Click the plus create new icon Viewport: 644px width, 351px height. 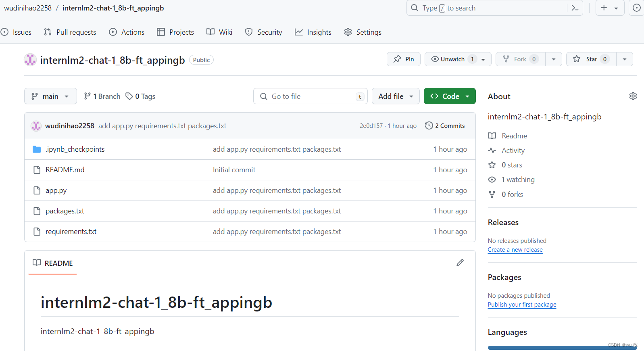pyautogui.click(x=604, y=8)
